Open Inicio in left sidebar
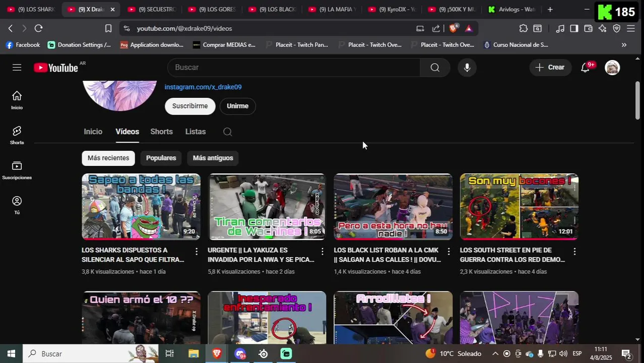644x363 pixels. click(17, 100)
